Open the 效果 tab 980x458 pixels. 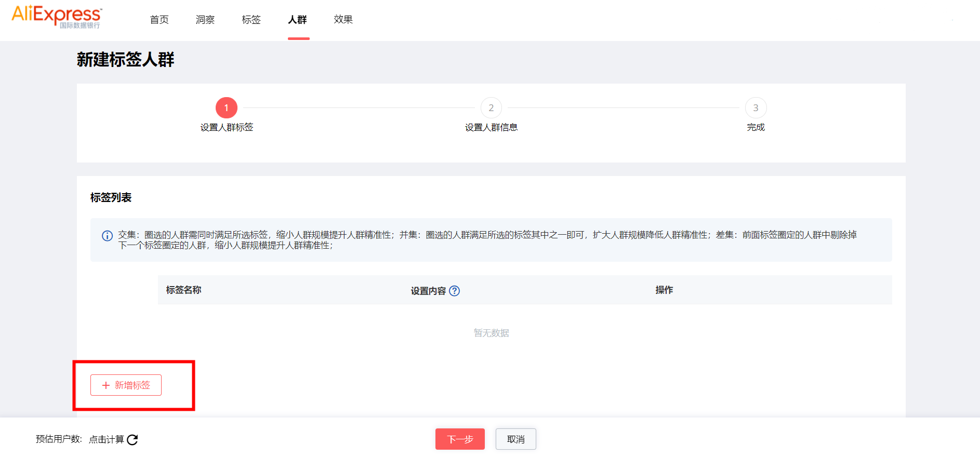coord(343,20)
